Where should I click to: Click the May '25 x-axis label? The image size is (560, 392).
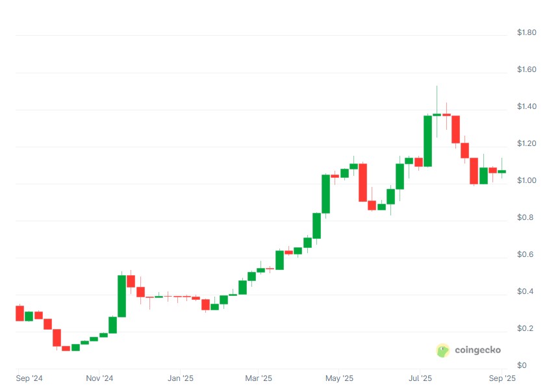point(339,378)
